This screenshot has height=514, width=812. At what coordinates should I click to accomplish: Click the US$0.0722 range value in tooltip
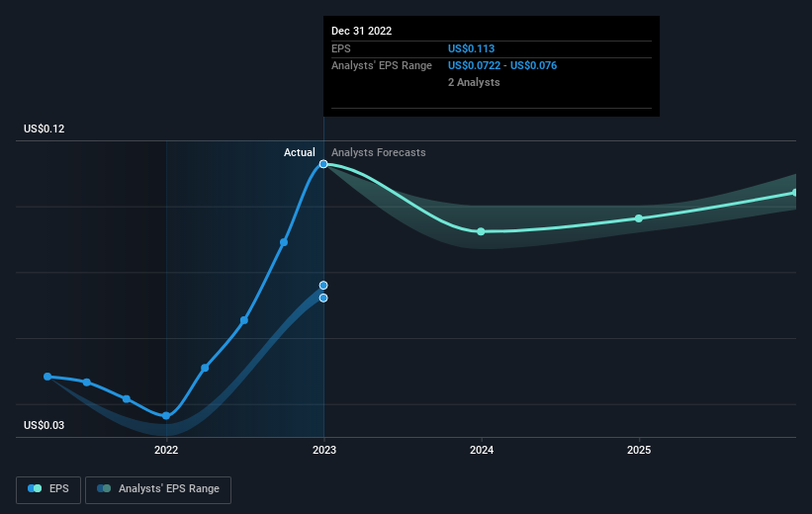click(475, 66)
